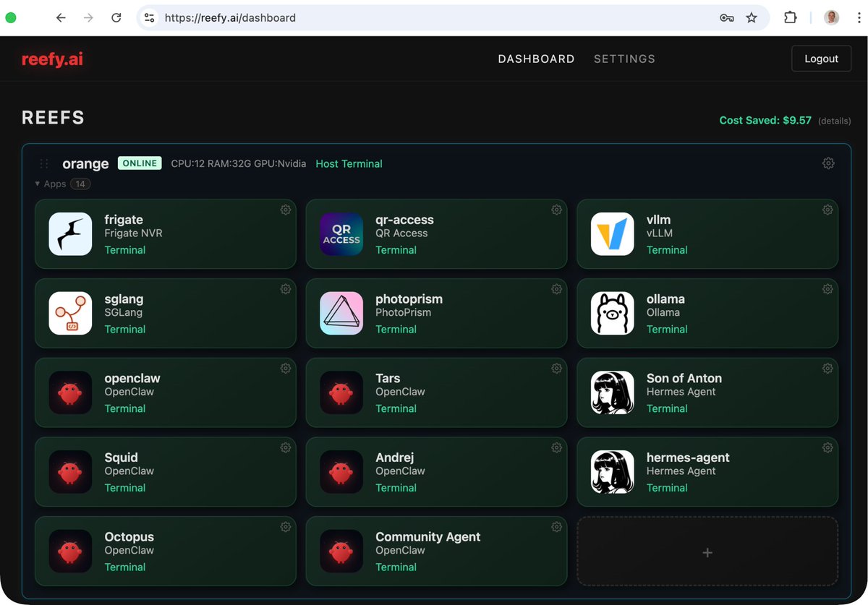Reload the page in browser
This screenshot has width=868, height=605.
click(x=116, y=17)
